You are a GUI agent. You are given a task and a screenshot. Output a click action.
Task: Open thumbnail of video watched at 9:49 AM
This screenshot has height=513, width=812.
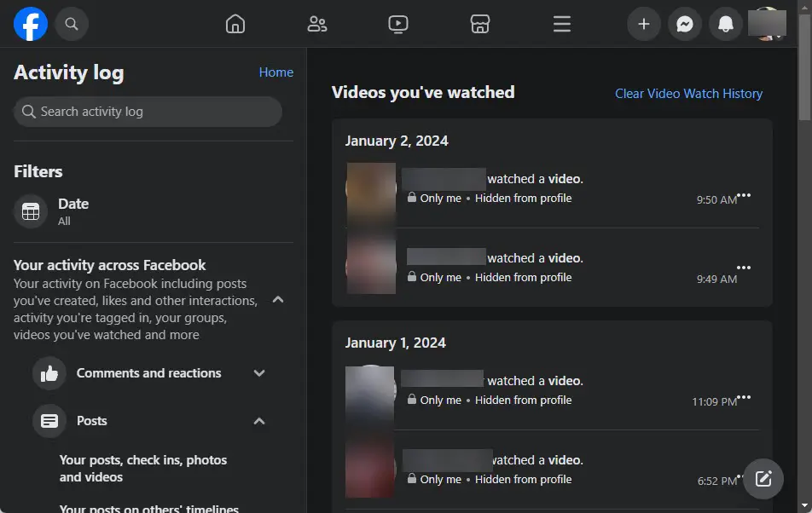371,268
